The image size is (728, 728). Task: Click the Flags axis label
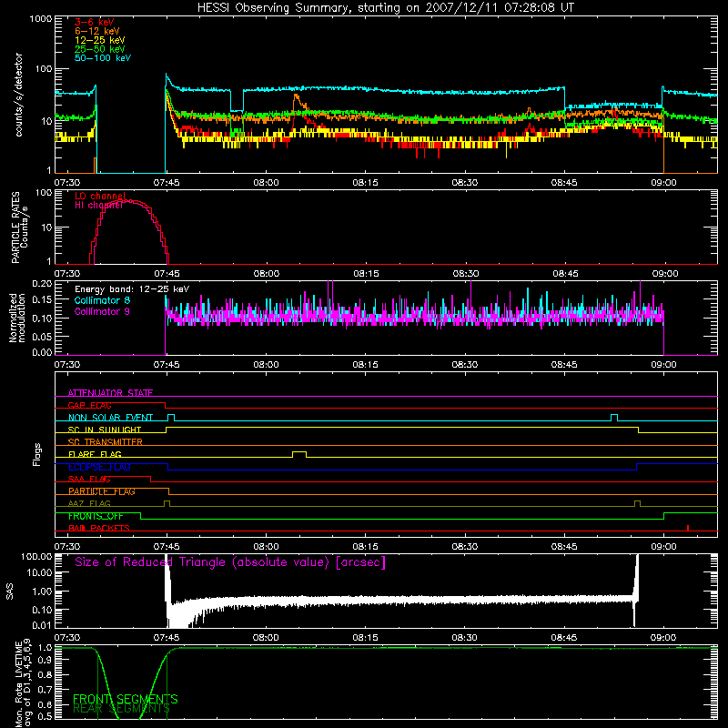pyautogui.click(x=37, y=454)
